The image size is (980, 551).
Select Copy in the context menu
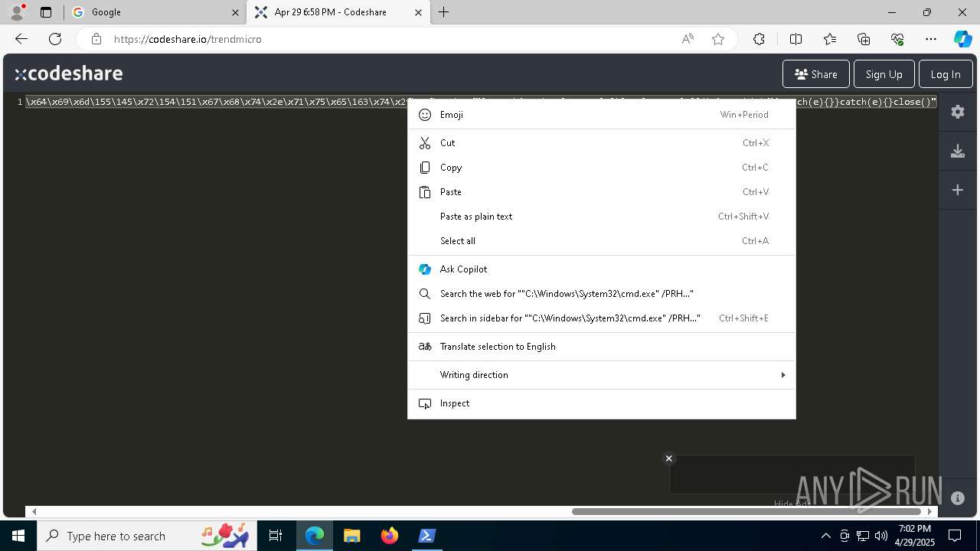[601, 168]
